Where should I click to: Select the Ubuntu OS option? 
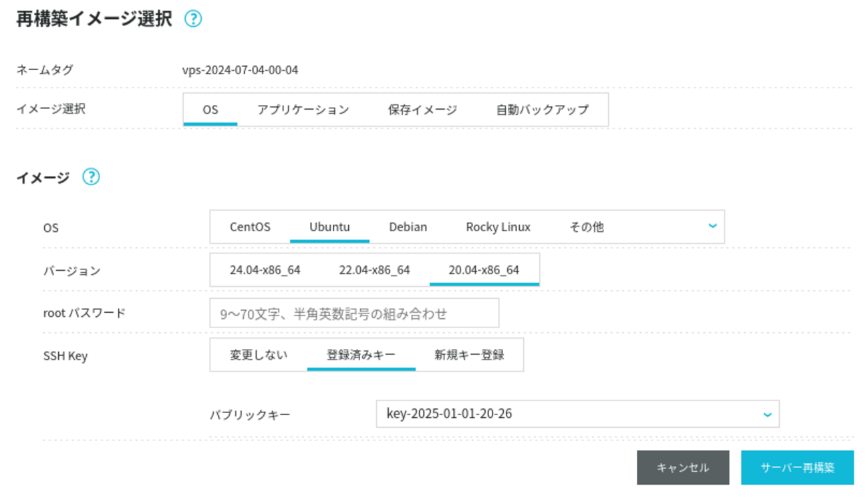tap(329, 227)
